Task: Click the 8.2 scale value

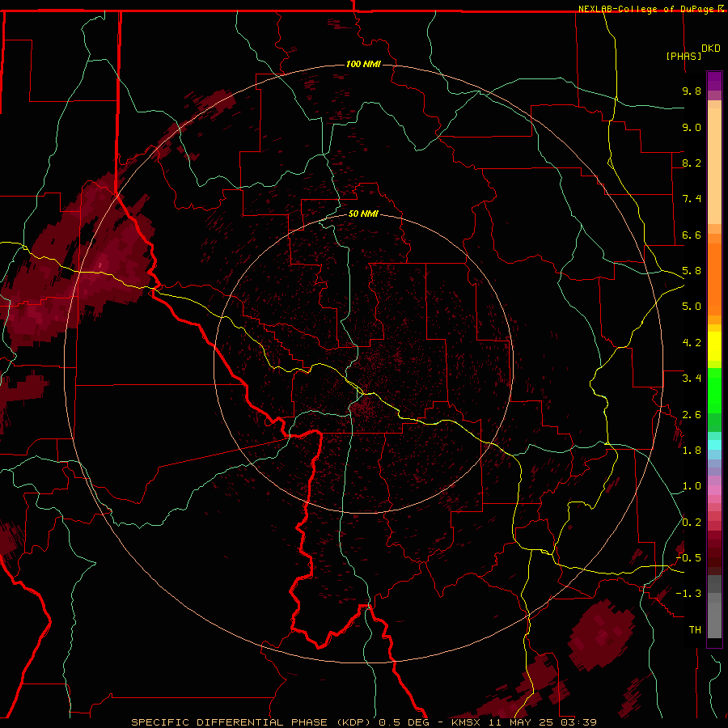Action: click(x=692, y=163)
